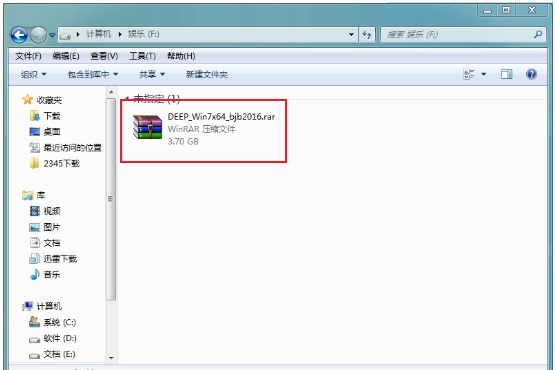Screen dimensions: 555x370
Task: Open the 迅雷下载 library
Action: tap(60, 259)
